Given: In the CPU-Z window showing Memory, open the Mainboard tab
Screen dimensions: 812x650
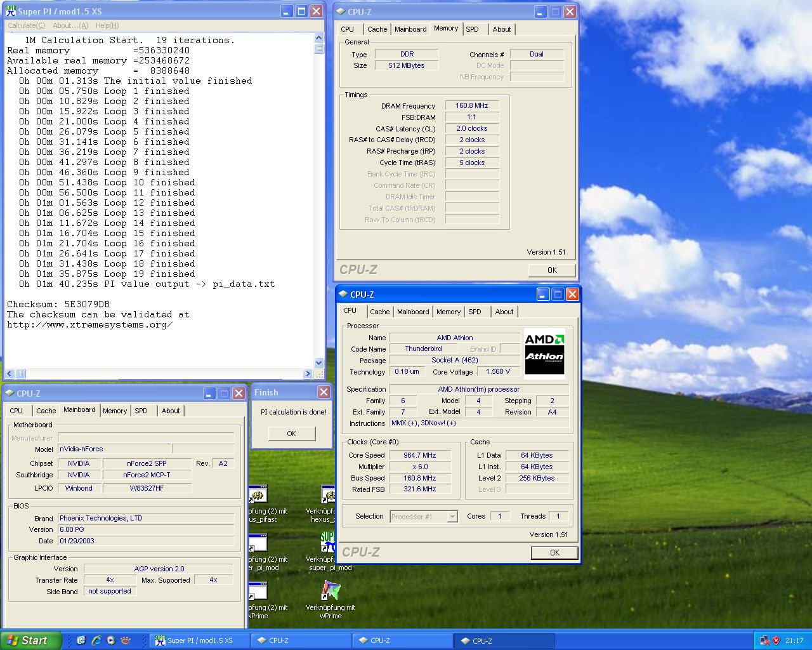Looking at the screenshot, I should [410, 29].
